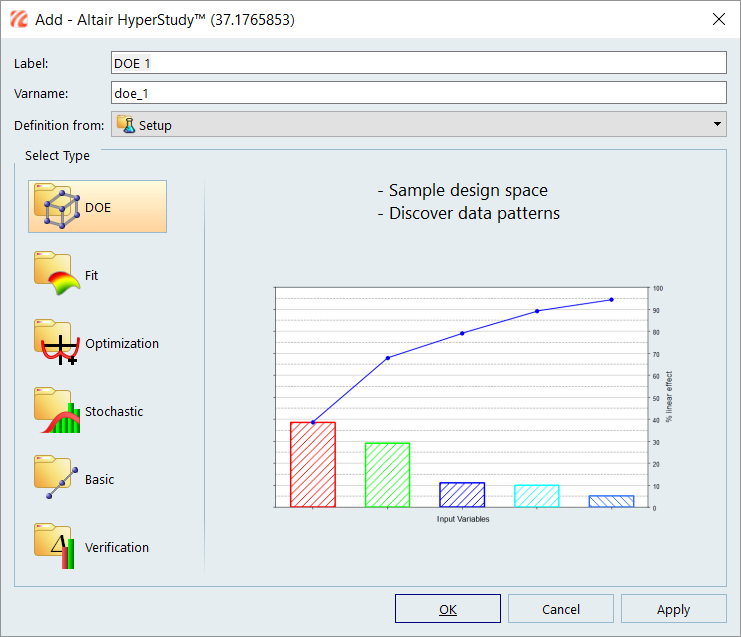Select the Verification folder icon
741x637 pixels.
pos(54,546)
